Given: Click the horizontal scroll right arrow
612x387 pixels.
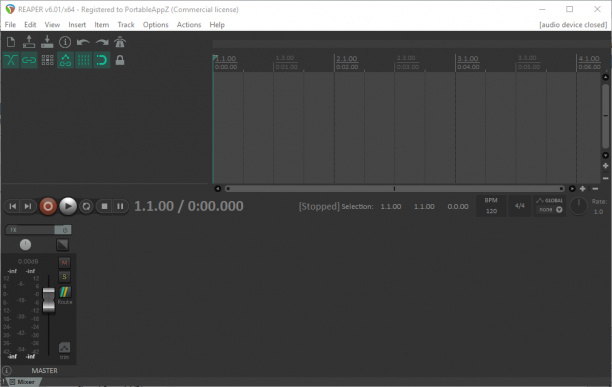Looking at the screenshot, I should click(572, 189).
